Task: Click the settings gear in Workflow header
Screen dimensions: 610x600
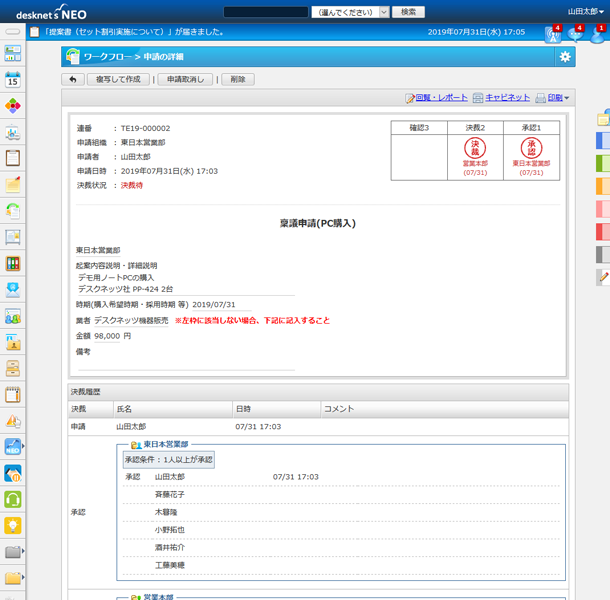Action: tap(565, 57)
